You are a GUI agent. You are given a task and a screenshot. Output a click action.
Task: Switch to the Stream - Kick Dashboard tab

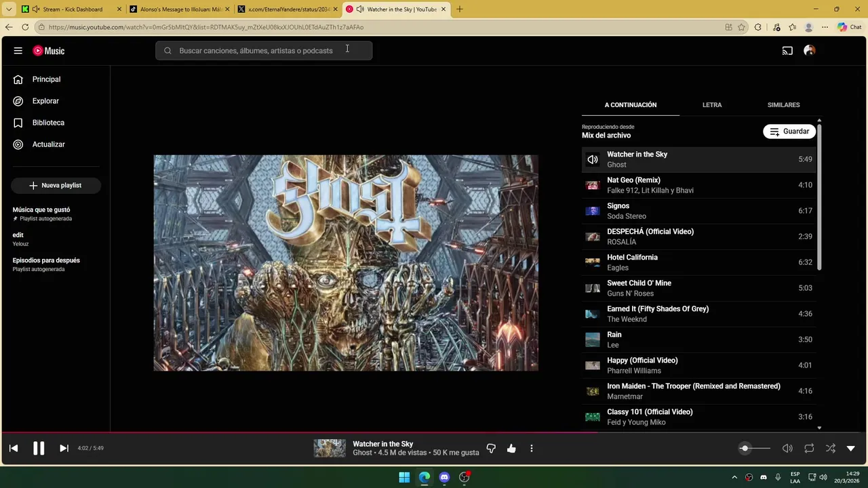coord(72,9)
